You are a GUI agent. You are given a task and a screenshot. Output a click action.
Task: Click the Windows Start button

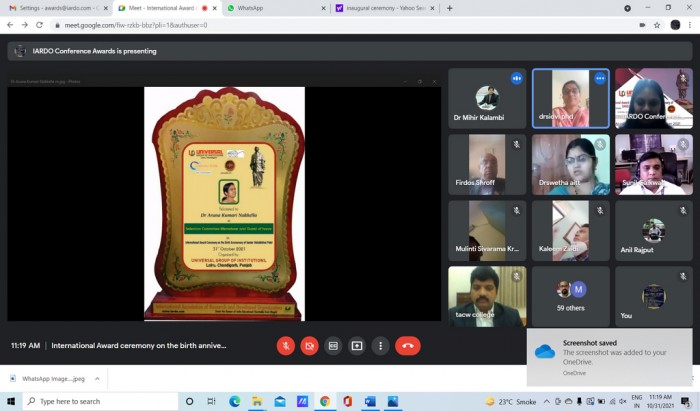(11, 401)
